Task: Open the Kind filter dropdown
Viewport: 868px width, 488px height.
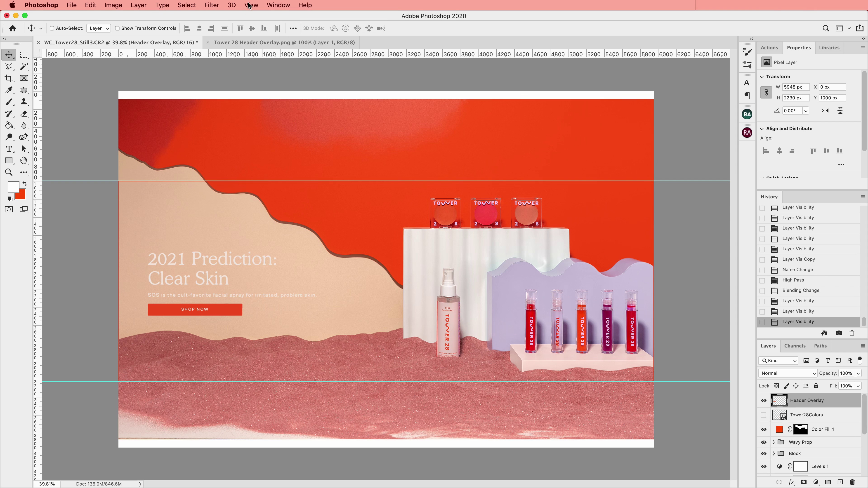Action: tap(778, 361)
